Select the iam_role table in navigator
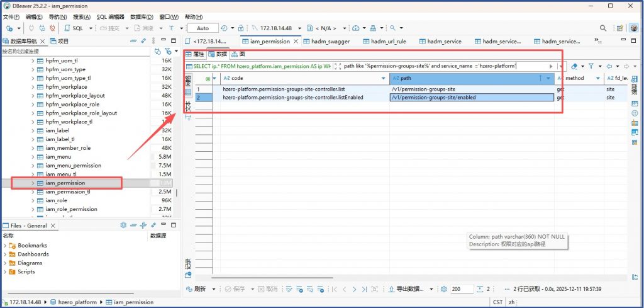Viewport: 644px width, 308px height. tap(56, 200)
